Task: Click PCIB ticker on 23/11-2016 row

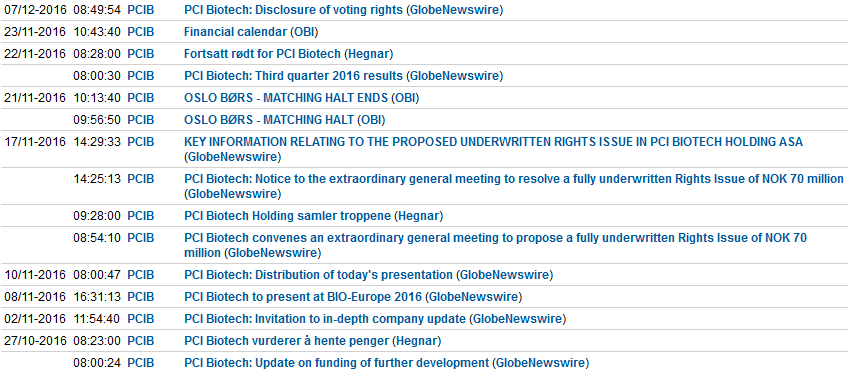Action: tap(141, 32)
